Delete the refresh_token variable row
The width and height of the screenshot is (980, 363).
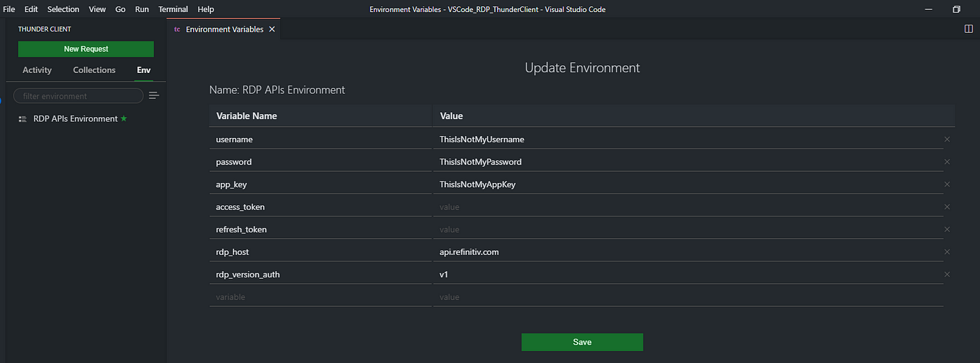(x=947, y=229)
